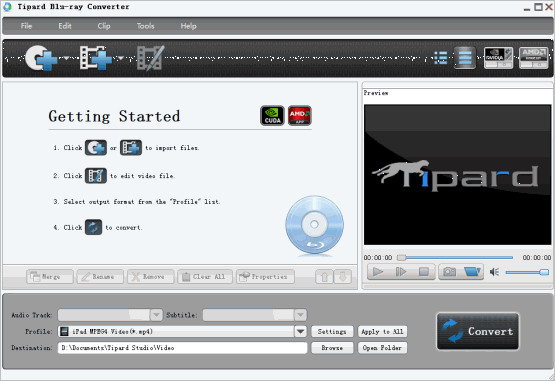
Task: Click the Merge button
Action: coord(50,277)
